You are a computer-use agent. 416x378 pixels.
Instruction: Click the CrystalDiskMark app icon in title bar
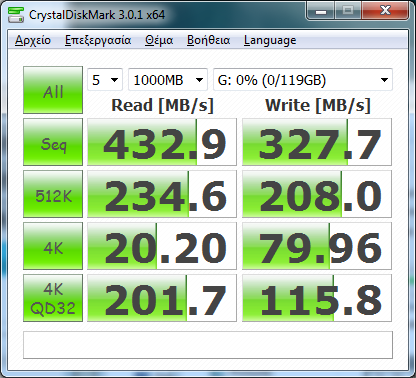16,14
